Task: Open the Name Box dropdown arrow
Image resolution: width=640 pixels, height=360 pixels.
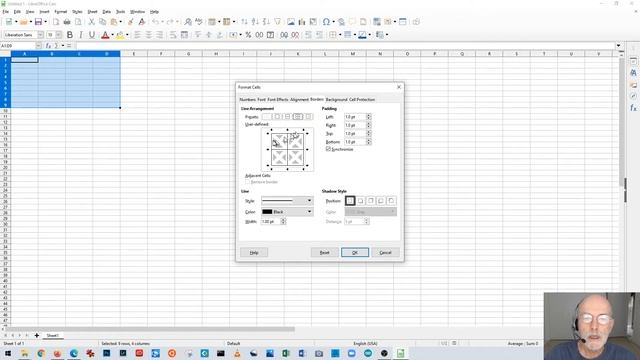Action: click(x=38, y=46)
